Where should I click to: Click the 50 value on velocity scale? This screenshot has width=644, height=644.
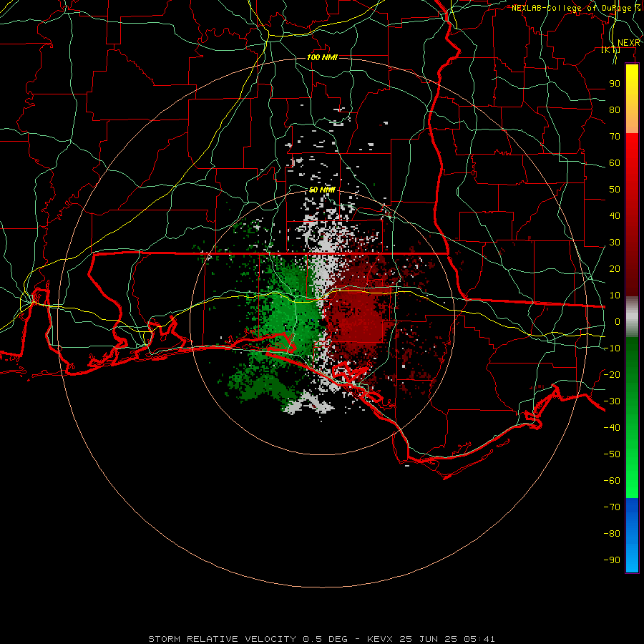[x=615, y=190]
